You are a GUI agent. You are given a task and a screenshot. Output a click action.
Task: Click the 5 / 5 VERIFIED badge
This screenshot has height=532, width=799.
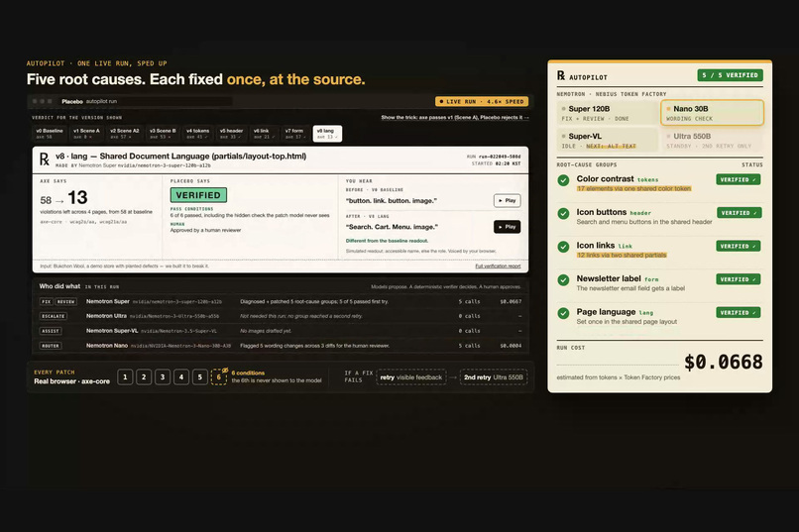coord(730,75)
